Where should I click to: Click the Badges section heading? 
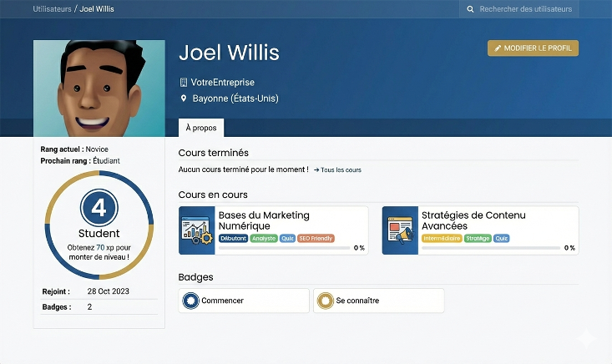196,277
